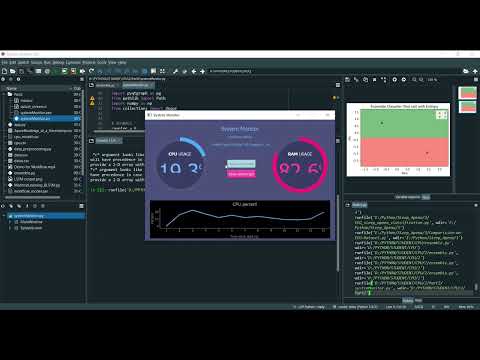Image resolution: width=480 pixels, height=360 pixels.
Task: Re-run last script toolbar icon
Action: pos(91,71)
